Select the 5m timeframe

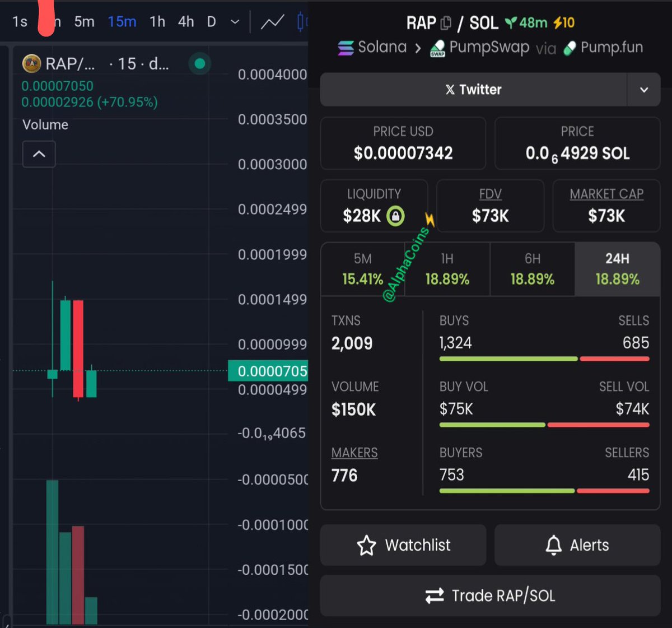pyautogui.click(x=84, y=22)
